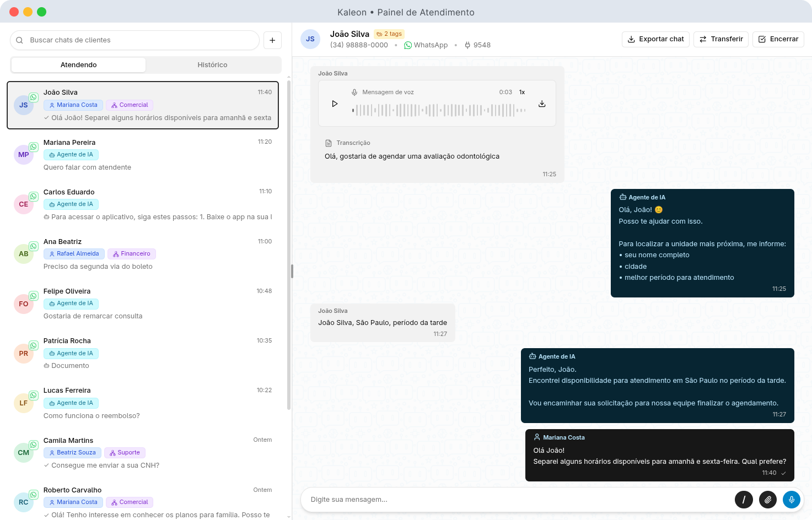Click the 'Quero falar com atendente' preview

click(x=87, y=167)
